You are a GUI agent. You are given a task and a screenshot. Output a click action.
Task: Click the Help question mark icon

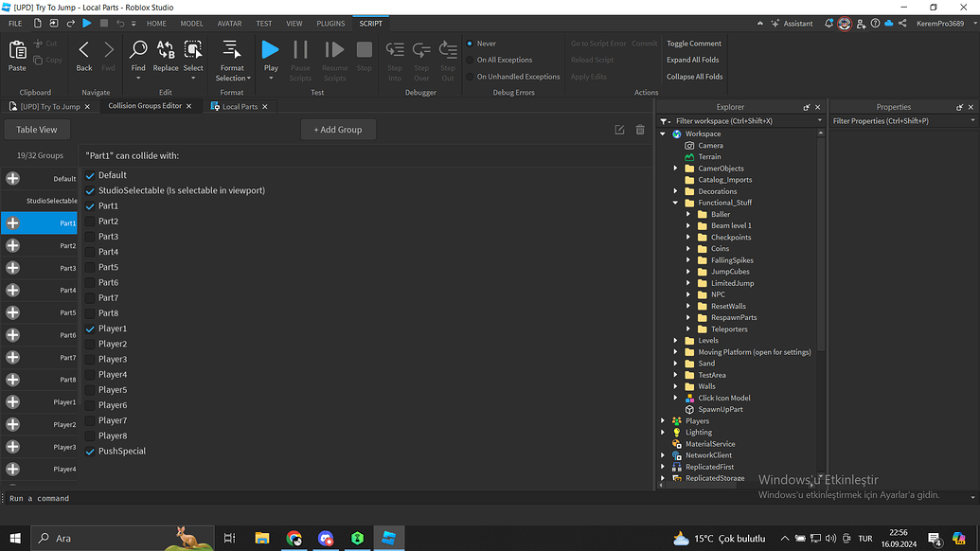(x=875, y=23)
